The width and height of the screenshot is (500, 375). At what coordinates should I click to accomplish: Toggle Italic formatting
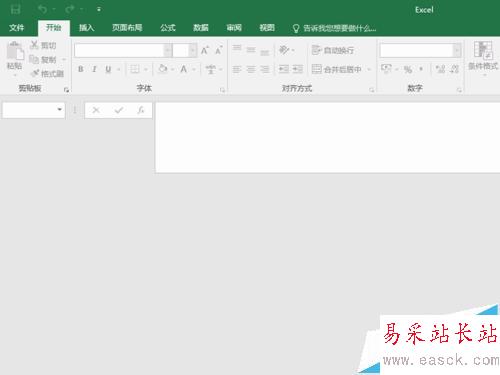[95, 69]
